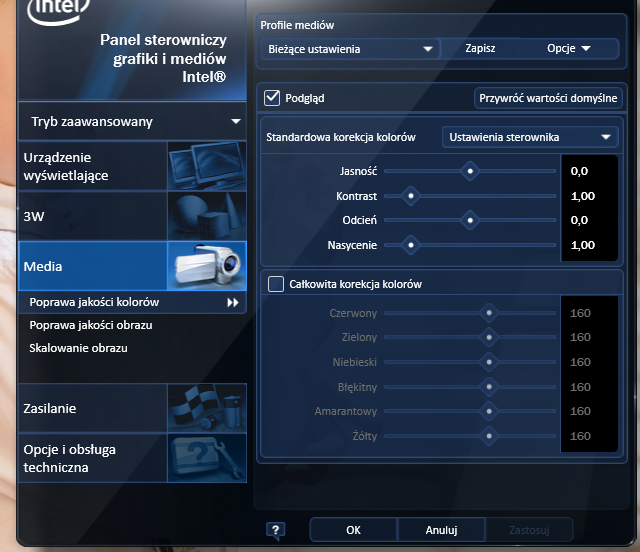Enable Całkowita korekcja kolorów checkbox

(276, 284)
